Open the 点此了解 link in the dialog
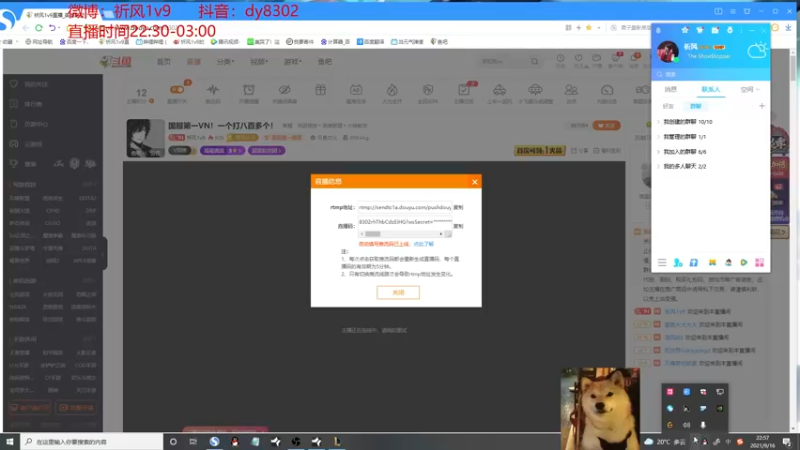This screenshot has height=450, width=800. coord(423,244)
